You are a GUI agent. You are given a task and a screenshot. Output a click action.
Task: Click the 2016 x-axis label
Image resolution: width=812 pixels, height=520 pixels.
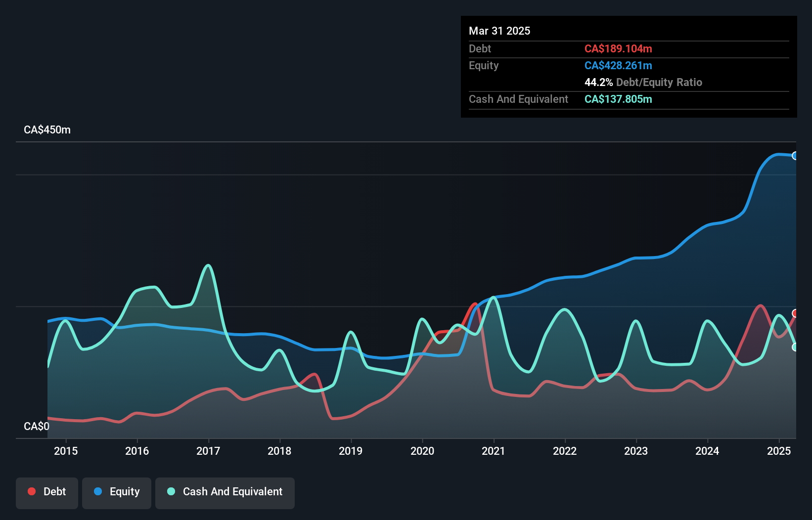(x=137, y=451)
